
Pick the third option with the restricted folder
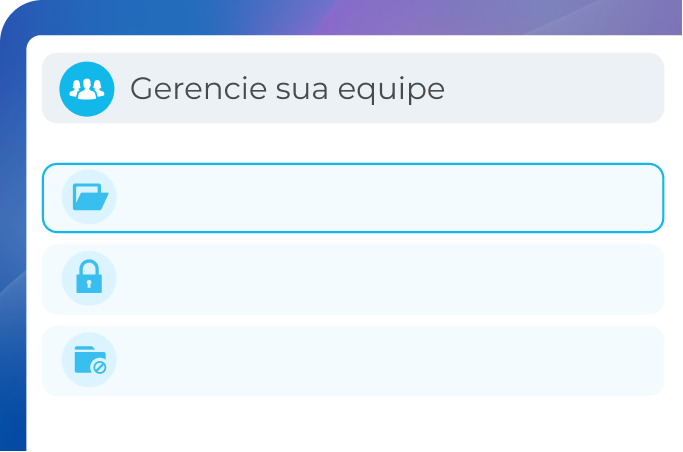point(380,361)
